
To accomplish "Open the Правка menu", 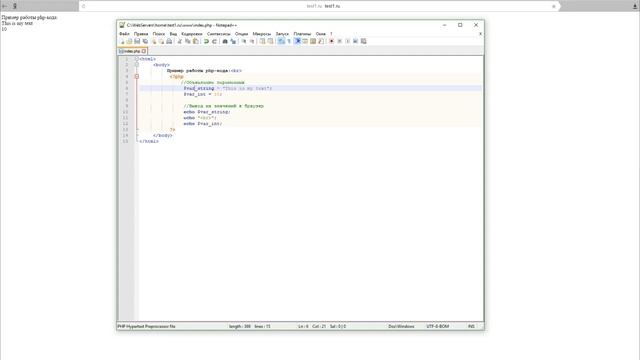I will pos(141,34).
